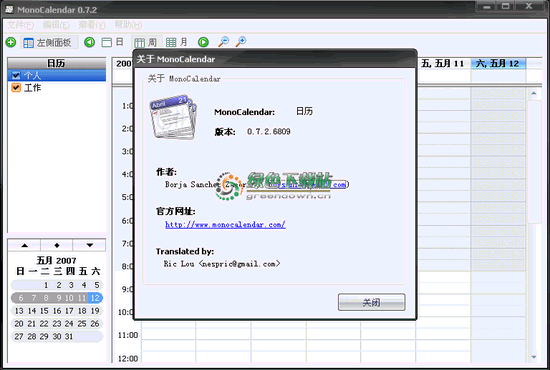This screenshot has height=370, width=550.
Task: Toggle the left side panel button
Action: pyautogui.click(x=49, y=43)
